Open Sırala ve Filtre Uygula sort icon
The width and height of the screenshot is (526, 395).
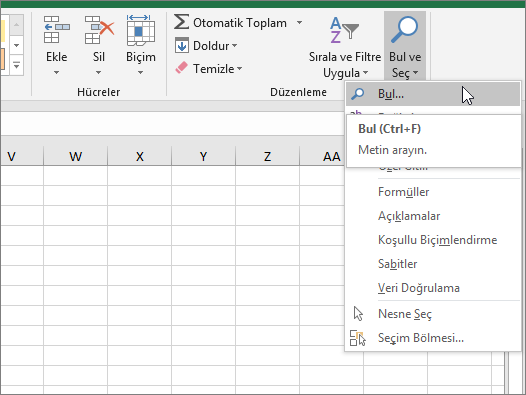pyautogui.click(x=344, y=30)
